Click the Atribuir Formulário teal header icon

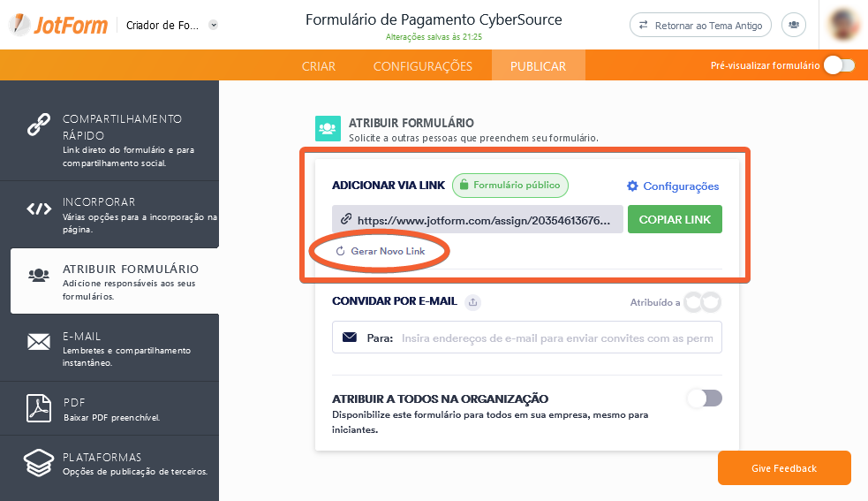pyautogui.click(x=328, y=129)
